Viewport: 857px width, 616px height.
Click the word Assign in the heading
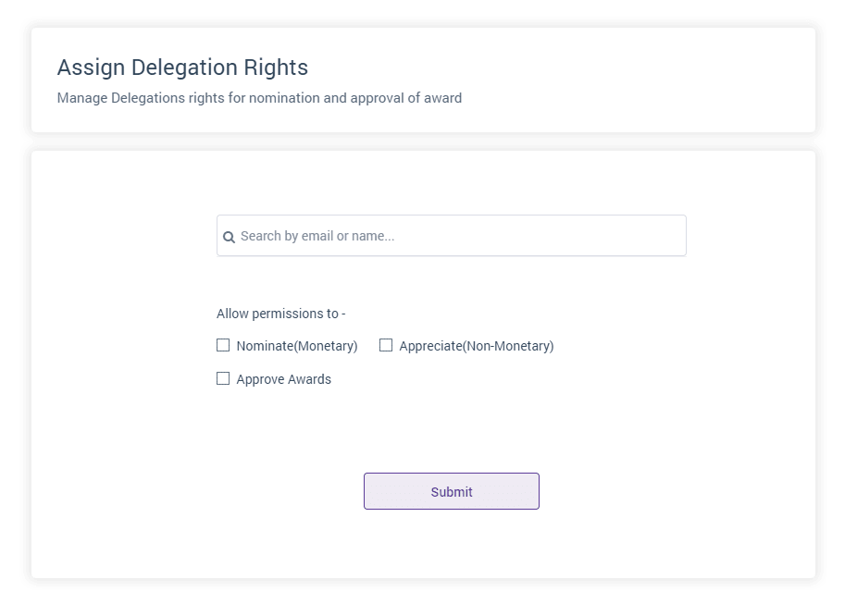point(91,68)
